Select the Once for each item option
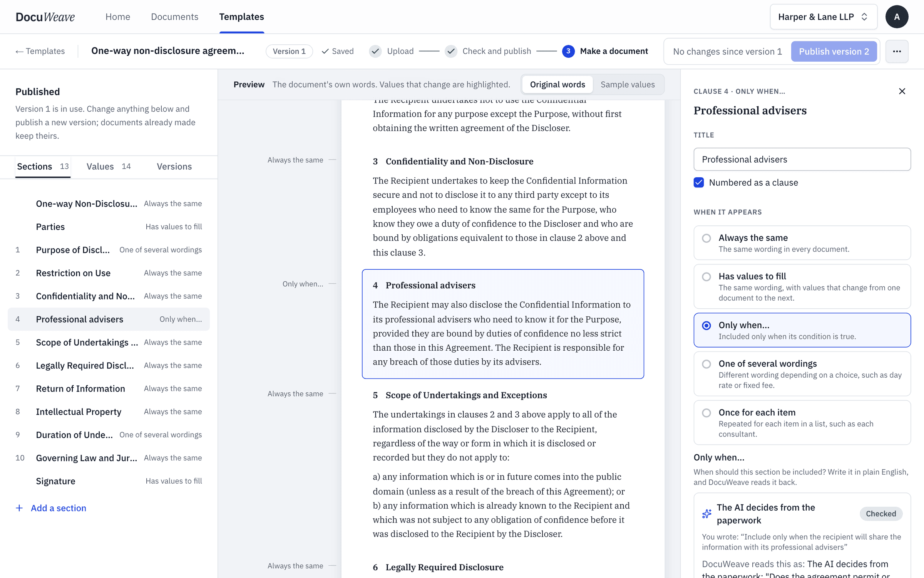Screen dimensions: 924x578 point(802,422)
